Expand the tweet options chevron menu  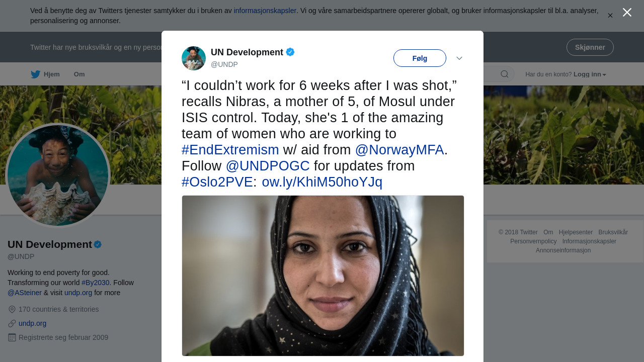459,58
